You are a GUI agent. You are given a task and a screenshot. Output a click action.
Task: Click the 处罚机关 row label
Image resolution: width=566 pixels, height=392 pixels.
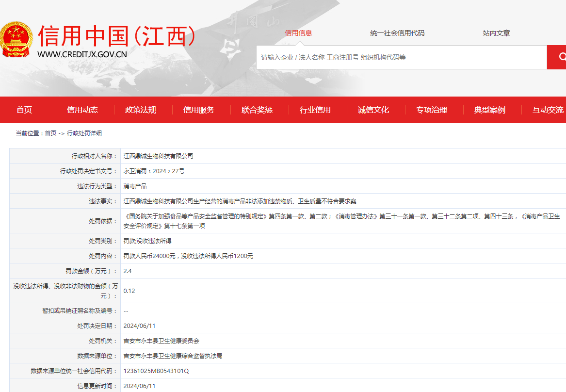click(103, 341)
